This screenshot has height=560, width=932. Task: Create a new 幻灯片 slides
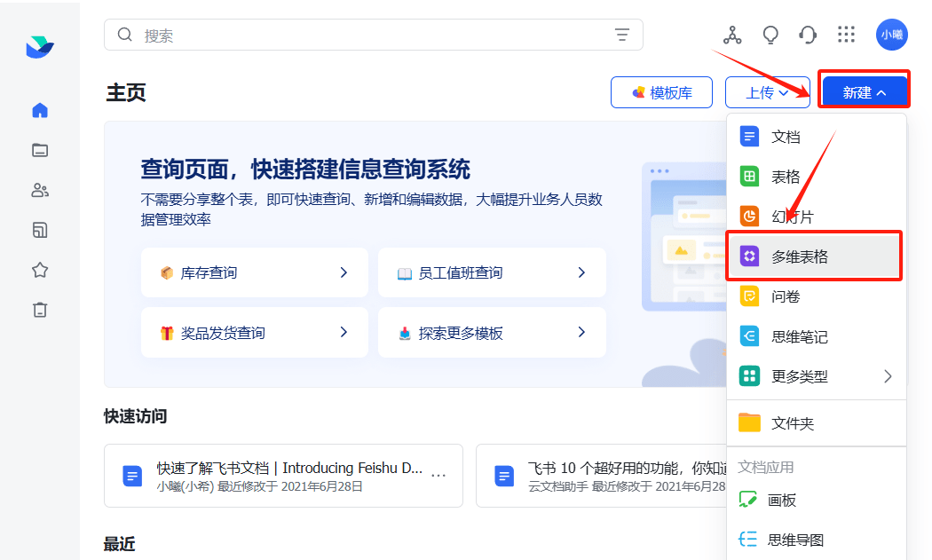pos(816,217)
